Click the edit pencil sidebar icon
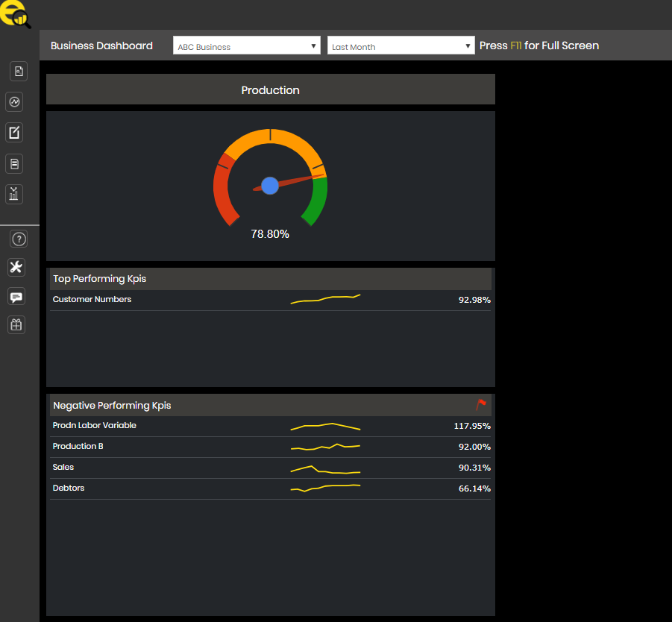Image resolution: width=672 pixels, height=622 pixels. pyautogui.click(x=14, y=133)
